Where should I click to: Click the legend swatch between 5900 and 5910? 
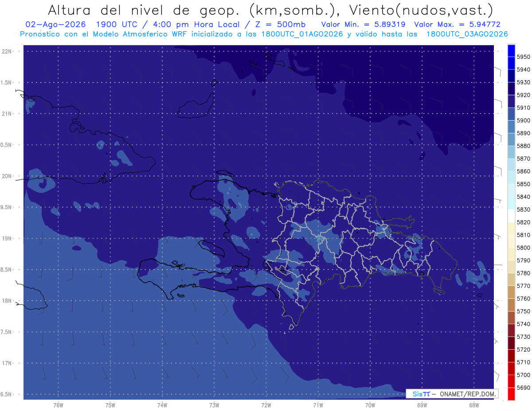click(x=511, y=114)
